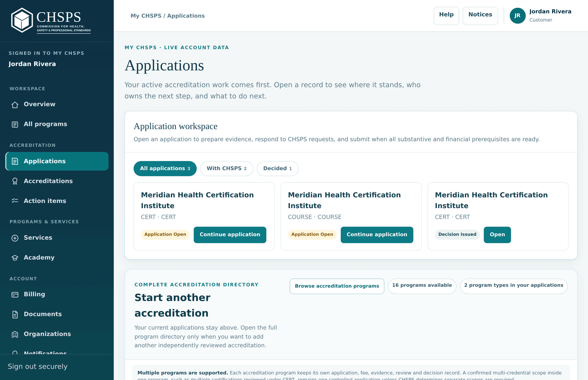Open Accreditations in the sidebar

[x=57, y=181]
